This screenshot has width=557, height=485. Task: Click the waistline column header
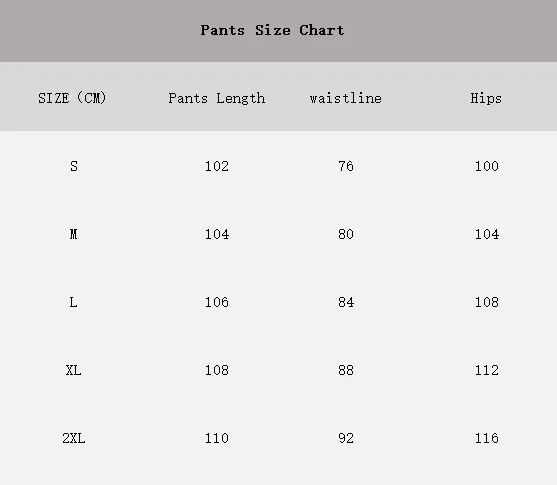point(346,98)
